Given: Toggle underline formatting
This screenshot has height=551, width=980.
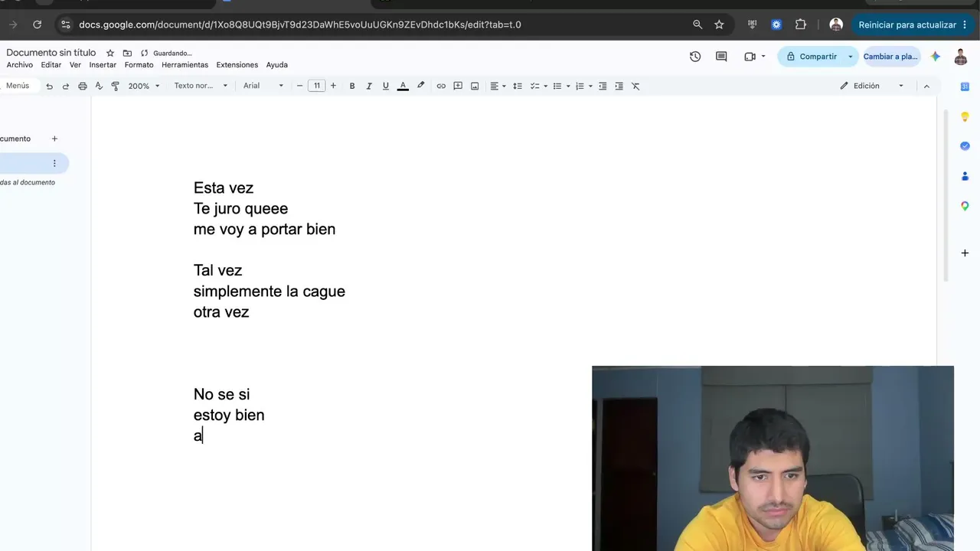Looking at the screenshot, I should (386, 86).
